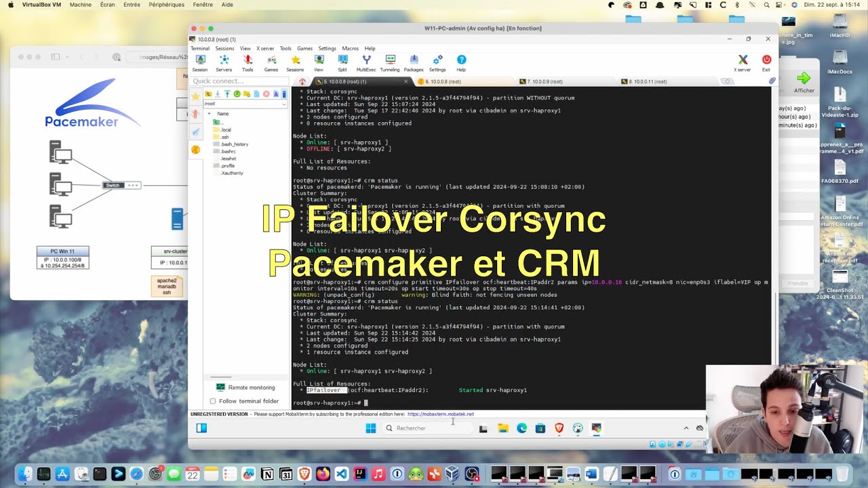Image resolution: width=868 pixels, height=488 pixels.
Task: Open the Macros menu
Action: 351,49
